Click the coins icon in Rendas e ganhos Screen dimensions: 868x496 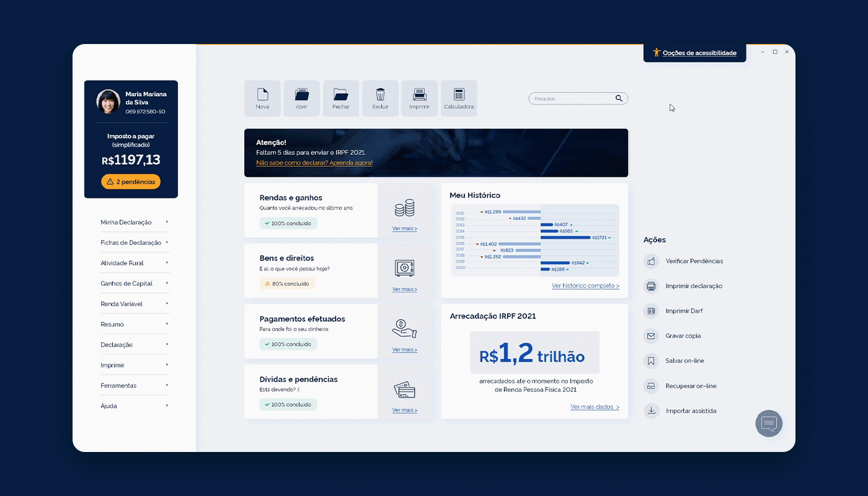click(404, 208)
